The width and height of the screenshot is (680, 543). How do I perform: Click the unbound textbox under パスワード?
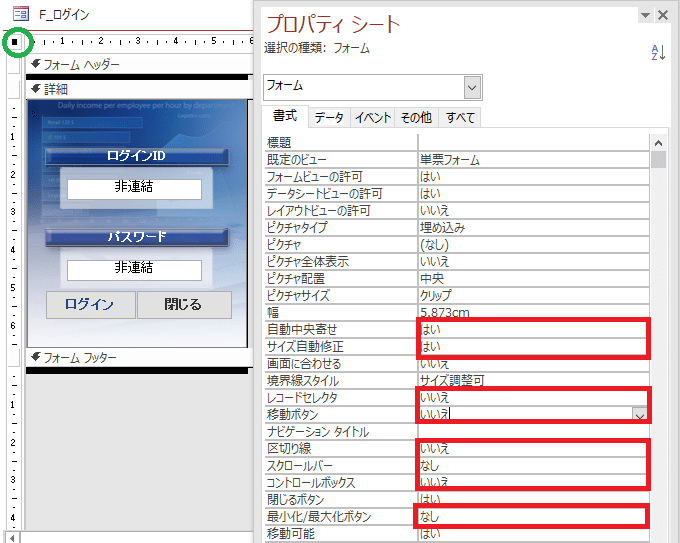134,268
